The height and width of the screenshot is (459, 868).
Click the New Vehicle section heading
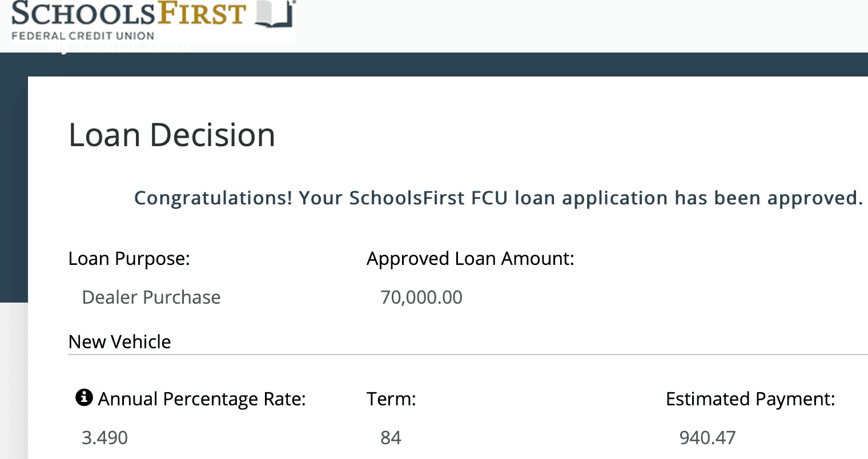point(119,341)
